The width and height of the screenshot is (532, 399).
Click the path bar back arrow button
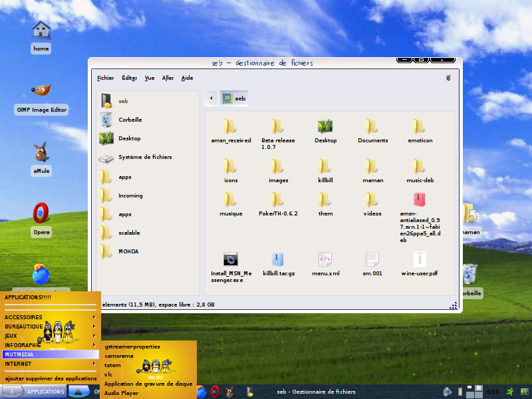(211, 98)
